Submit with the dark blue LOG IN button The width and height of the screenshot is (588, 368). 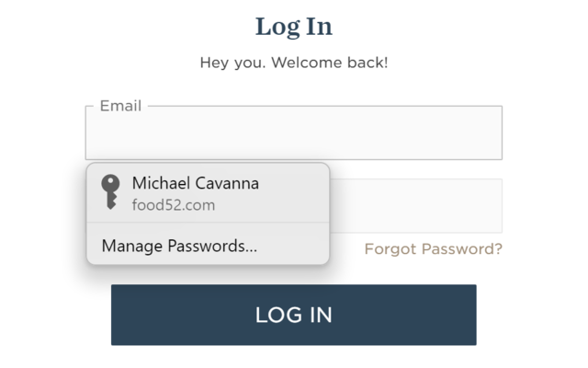coord(294,315)
